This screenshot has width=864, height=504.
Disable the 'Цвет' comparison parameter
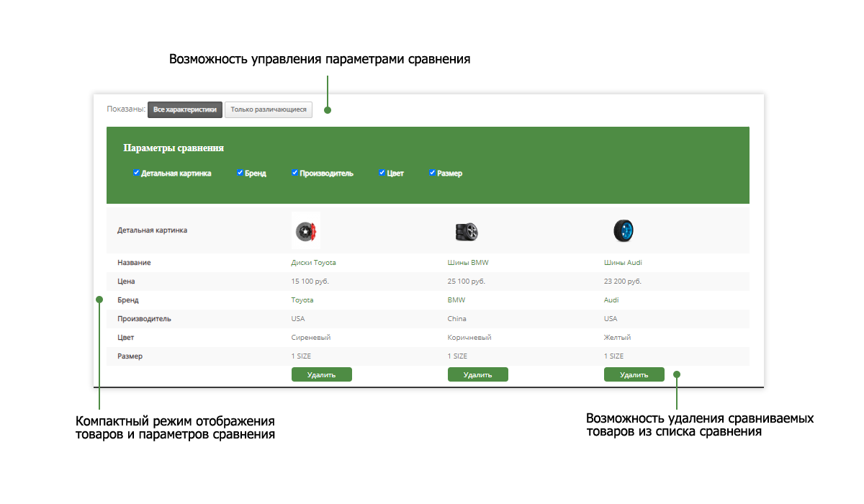382,173
